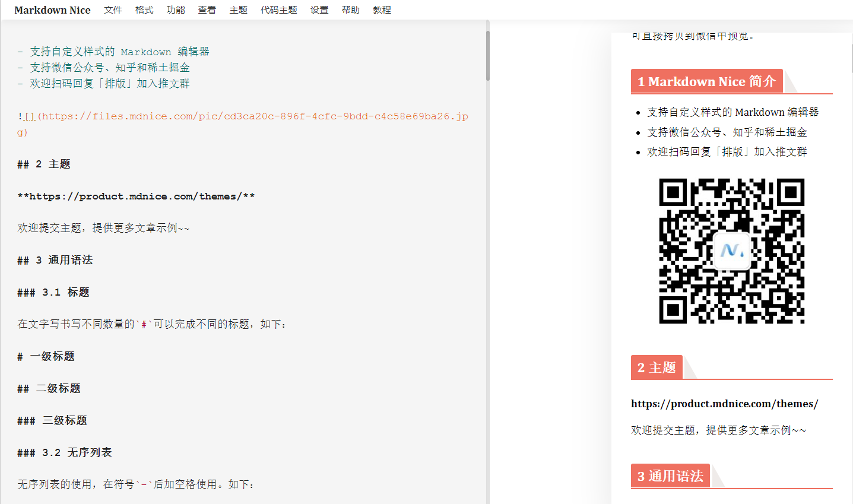853x504 pixels.
Task: Click preview bullet "支持自定义样式的 Markdown 编辑器"
Action: click(x=733, y=112)
